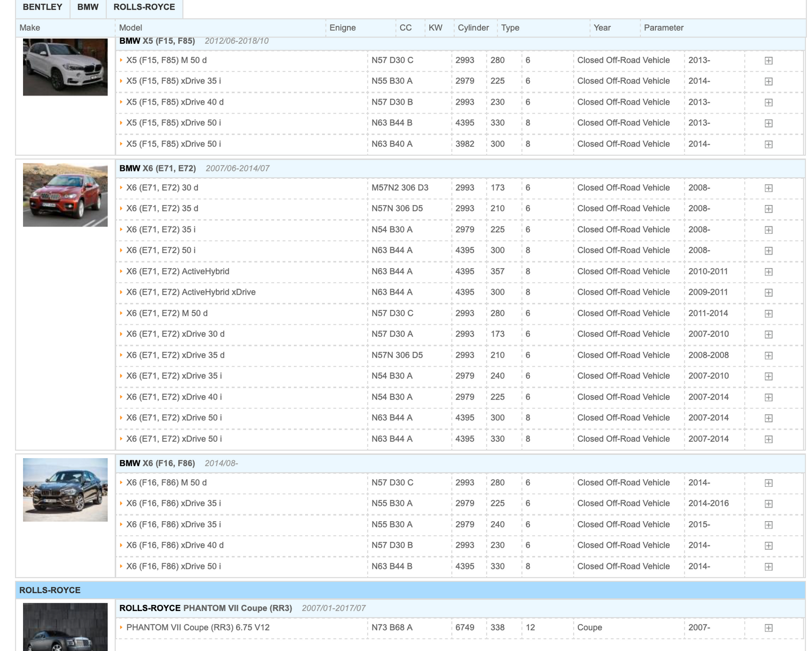
Task: Expand parameters for X5 xDrive 40 d row
Action: point(768,102)
